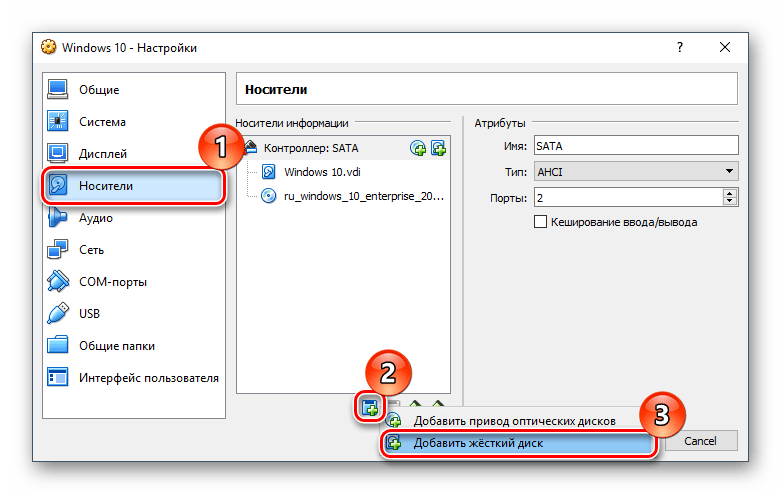
Task: Increase the Порты count with up arrow
Action: click(730, 194)
